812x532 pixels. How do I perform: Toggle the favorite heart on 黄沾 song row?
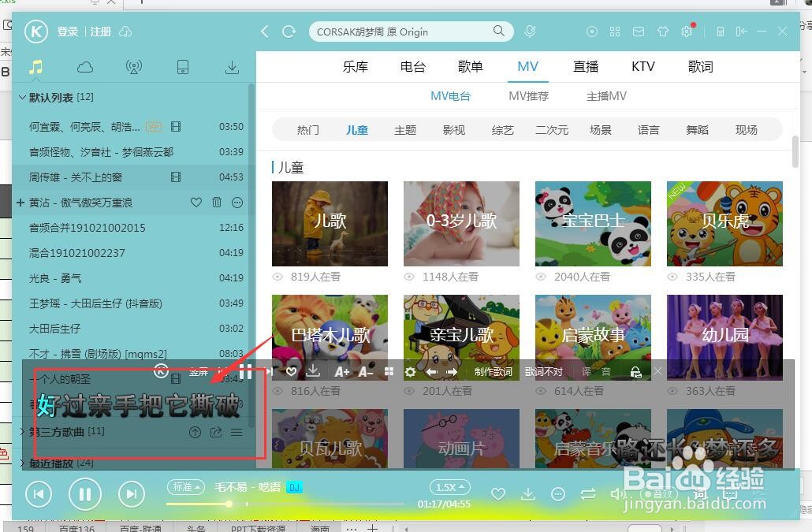pos(196,203)
